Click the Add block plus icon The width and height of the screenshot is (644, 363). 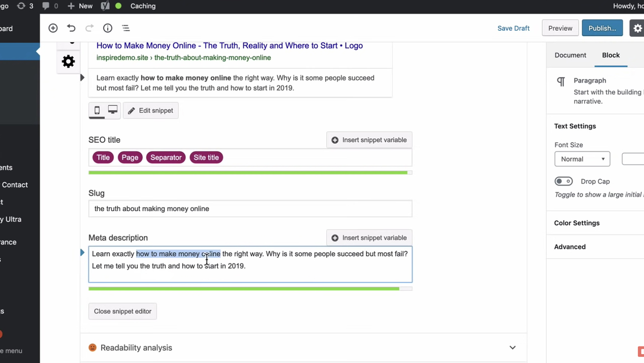(53, 28)
